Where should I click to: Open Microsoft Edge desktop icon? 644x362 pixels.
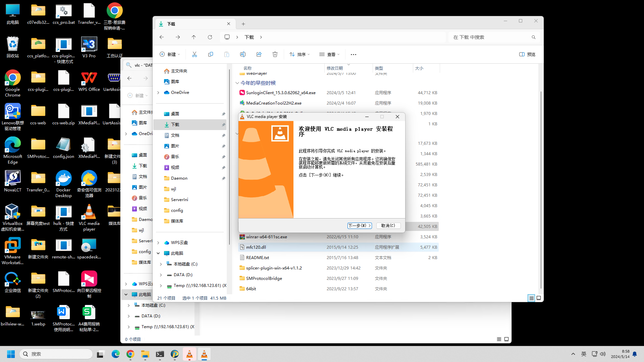[13, 150]
